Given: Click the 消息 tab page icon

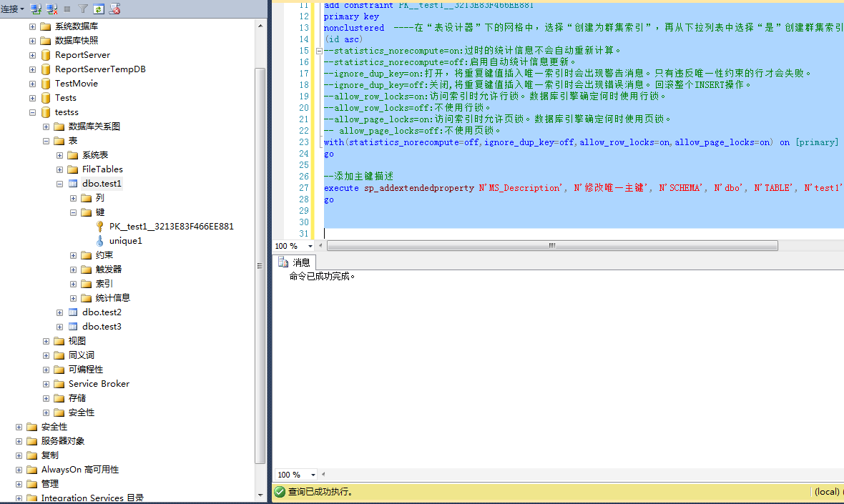Looking at the screenshot, I should point(283,262).
